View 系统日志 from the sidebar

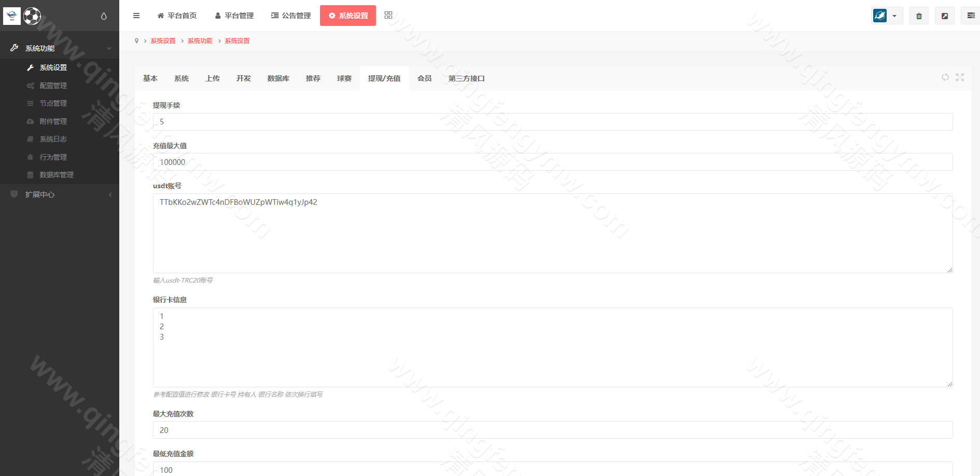pyautogui.click(x=53, y=138)
